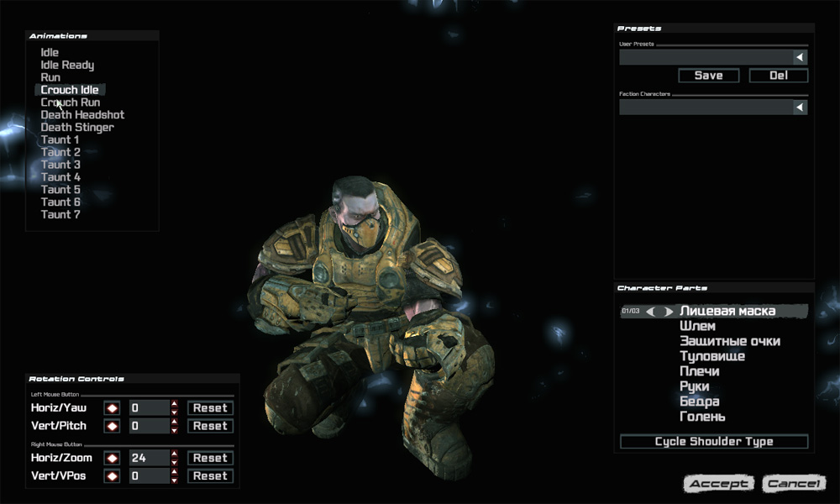The height and width of the screenshot is (504, 840).
Task: Select the Плечи character part
Action: (x=699, y=371)
